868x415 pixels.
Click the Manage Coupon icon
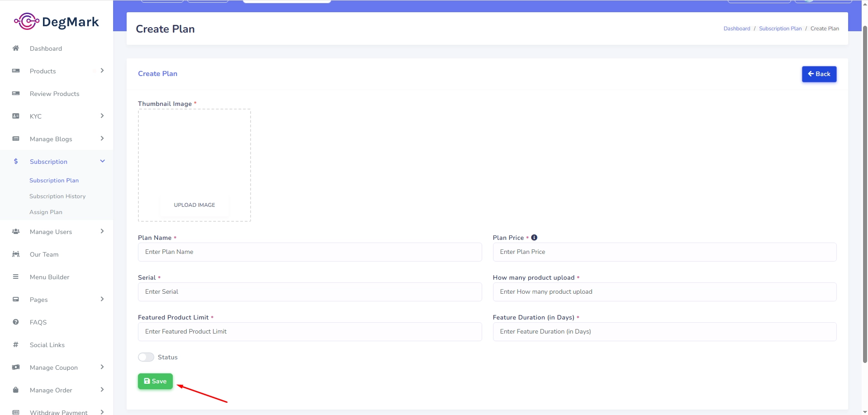[x=16, y=367]
